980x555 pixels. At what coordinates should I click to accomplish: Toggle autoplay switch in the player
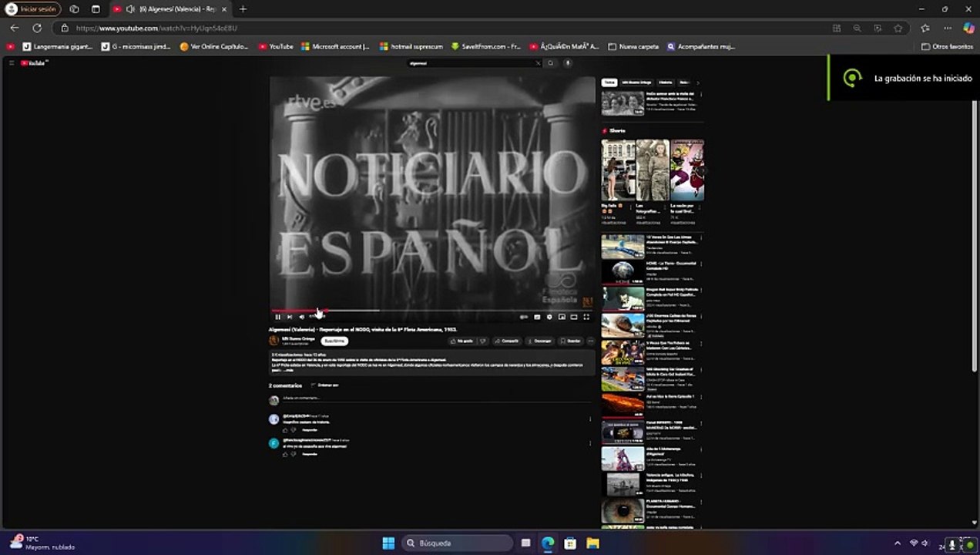pyautogui.click(x=524, y=317)
